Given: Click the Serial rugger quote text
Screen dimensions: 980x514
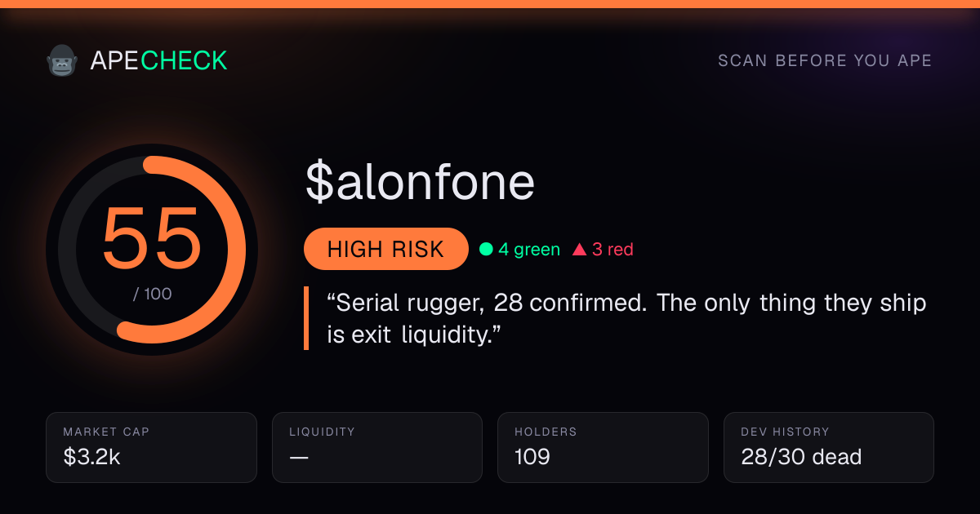Looking at the screenshot, I should 626,318.
